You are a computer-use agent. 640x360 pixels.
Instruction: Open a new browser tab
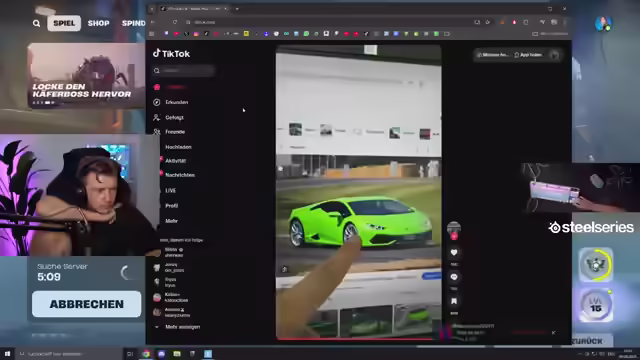237,9
